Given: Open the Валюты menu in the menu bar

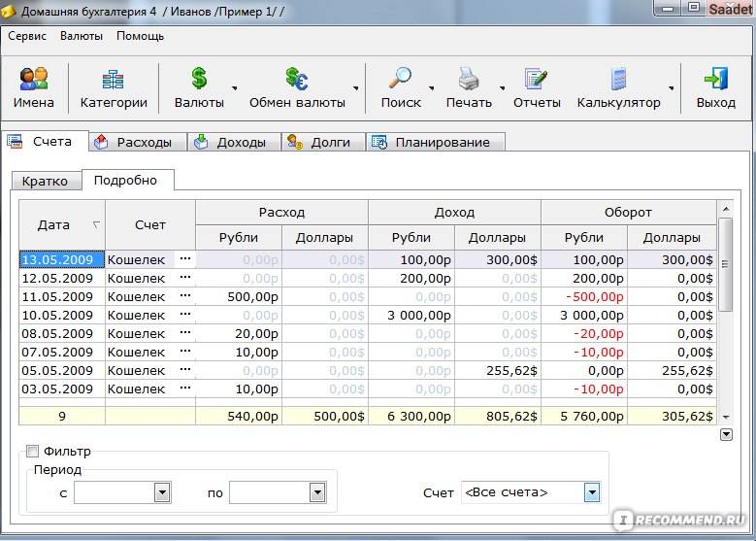Looking at the screenshot, I should pos(82,36).
